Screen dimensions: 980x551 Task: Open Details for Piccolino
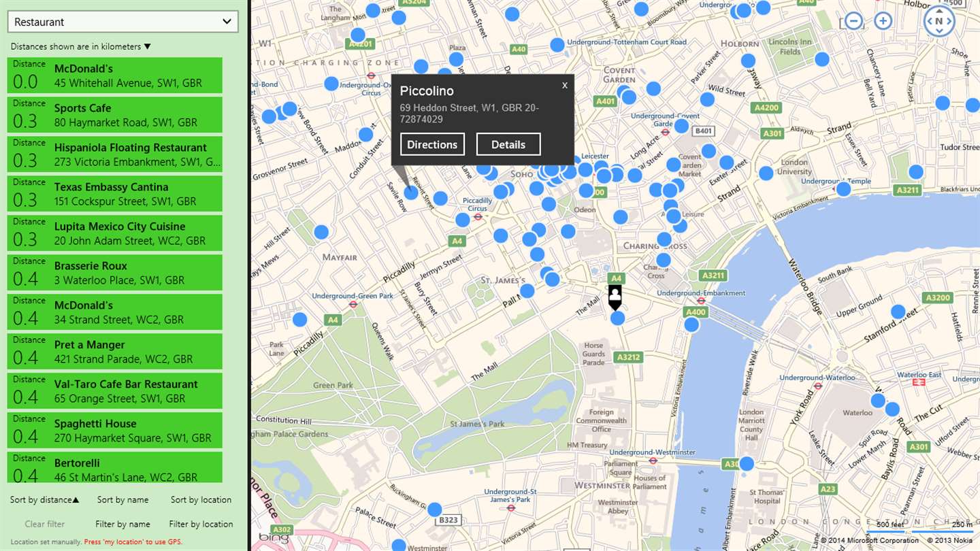508,144
